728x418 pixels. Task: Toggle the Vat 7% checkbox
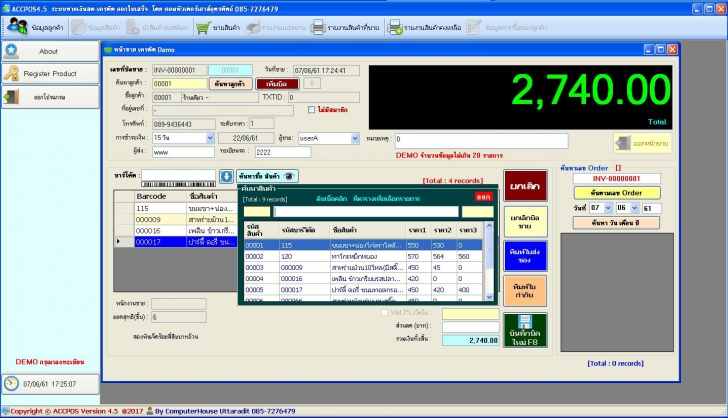click(384, 313)
